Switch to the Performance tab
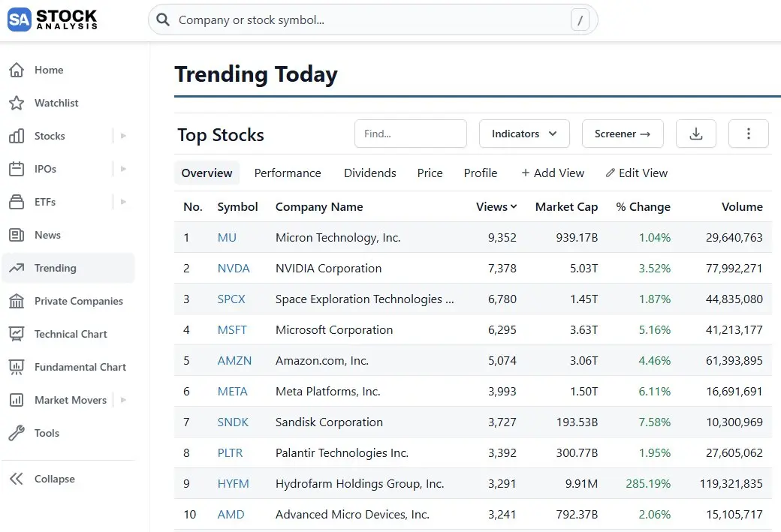The height and width of the screenshot is (532, 781). (288, 173)
